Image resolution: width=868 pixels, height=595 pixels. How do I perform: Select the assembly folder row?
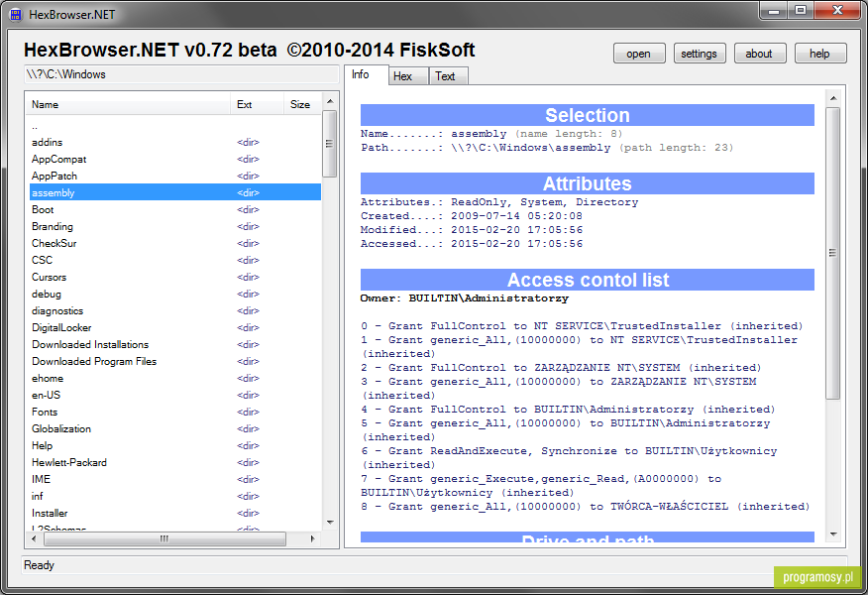tap(175, 192)
